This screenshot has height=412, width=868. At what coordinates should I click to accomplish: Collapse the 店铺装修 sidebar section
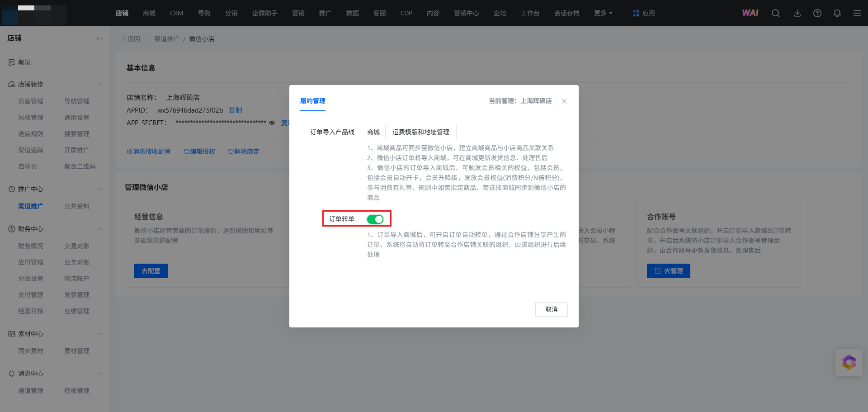(x=99, y=84)
